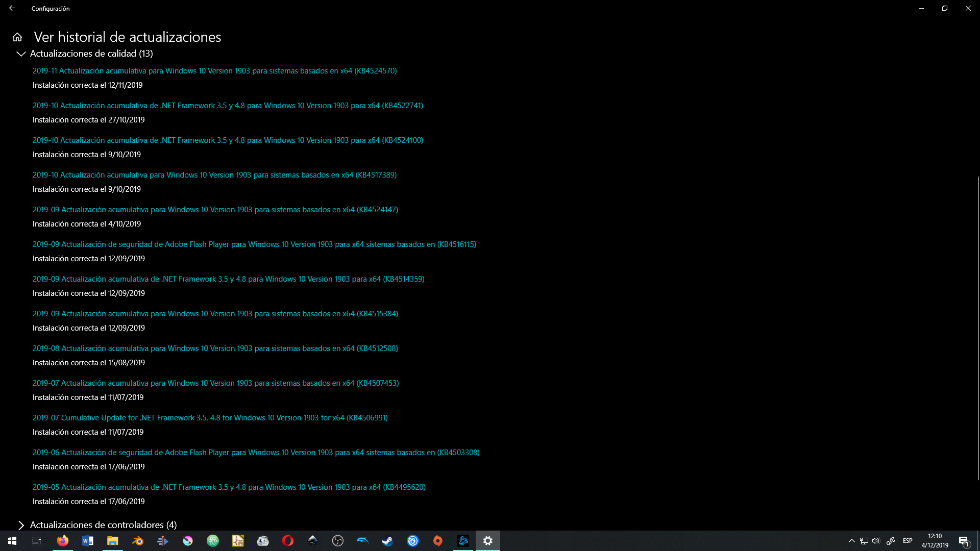Open the volume speaker tray icon
The width and height of the screenshot is (980, 551).
point(876,541)
